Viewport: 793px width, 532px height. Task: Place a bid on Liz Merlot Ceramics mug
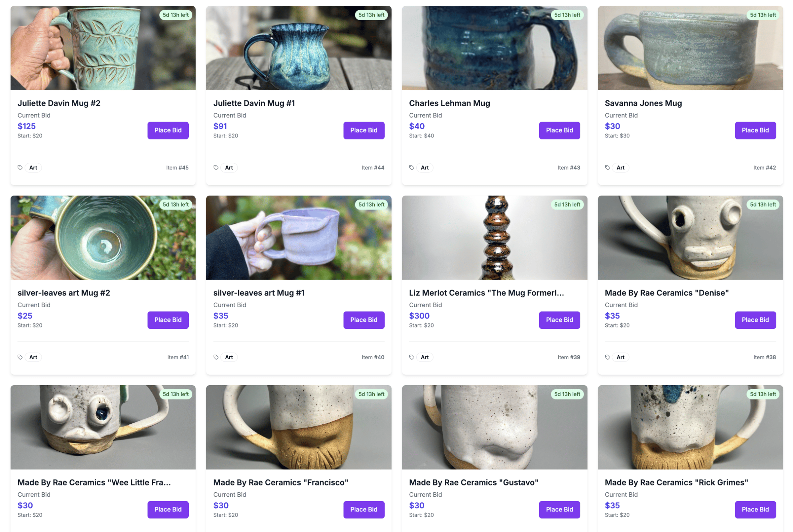pos(559,320)
